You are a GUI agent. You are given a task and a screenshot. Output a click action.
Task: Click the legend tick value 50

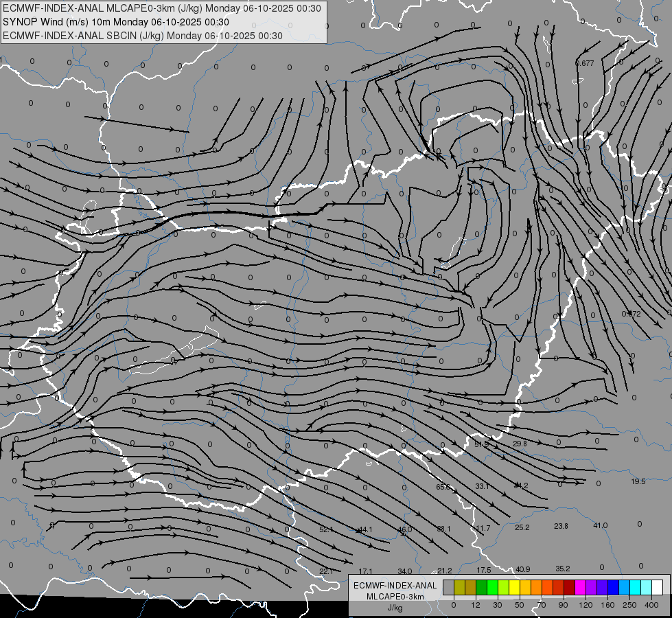point(520,605)
